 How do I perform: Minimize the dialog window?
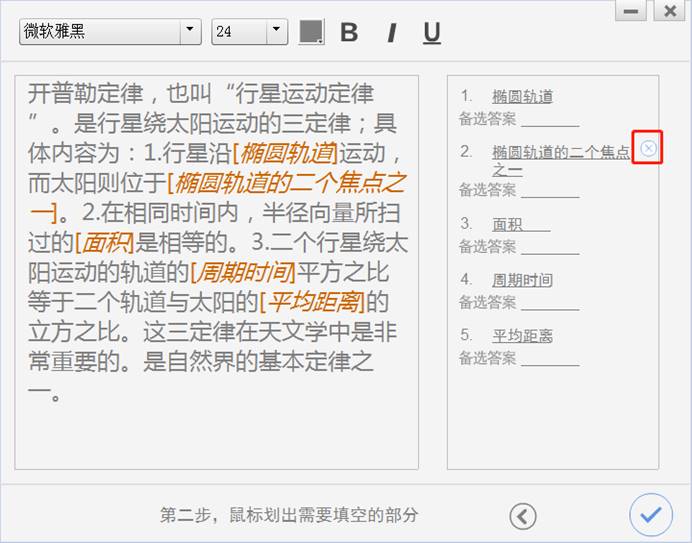pos(631,11)
